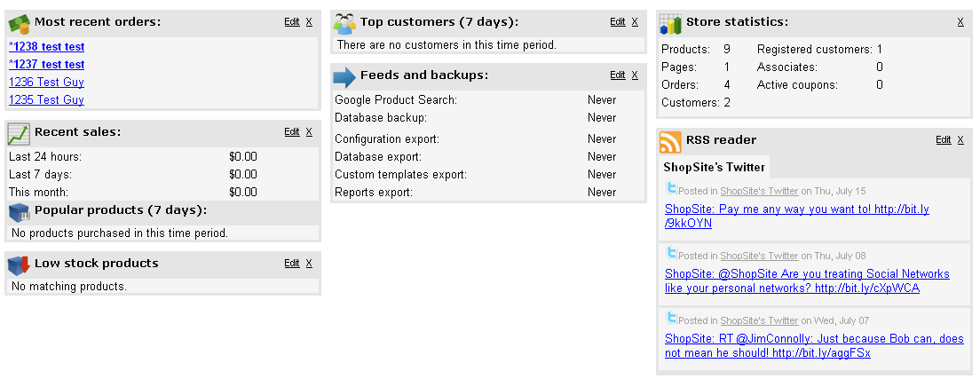Screen dimensions: 980x379
Task: Click the Most recent orders money icon
Action: [19, 24]
